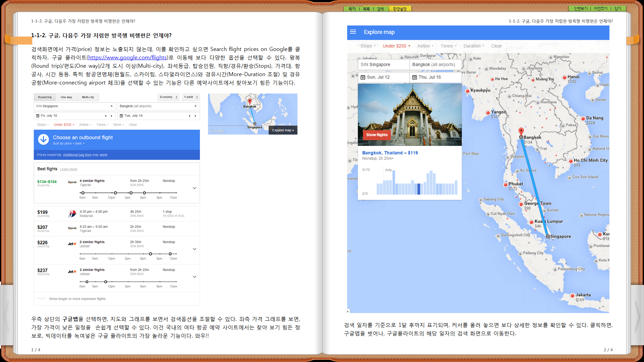Open Bangkok, Thailand – $119 link
This screenshot has width=644, height=362.
click(390, 153)
